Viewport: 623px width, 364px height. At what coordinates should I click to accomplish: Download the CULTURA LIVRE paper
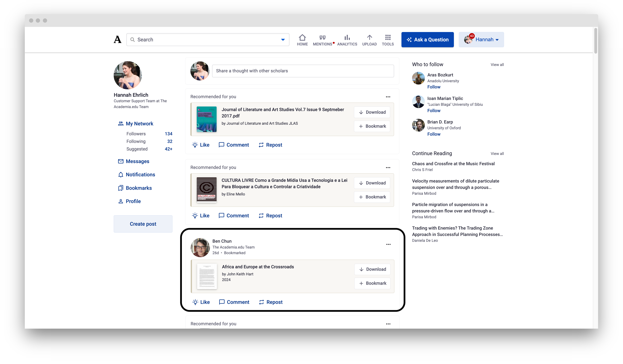coord(372,183)
